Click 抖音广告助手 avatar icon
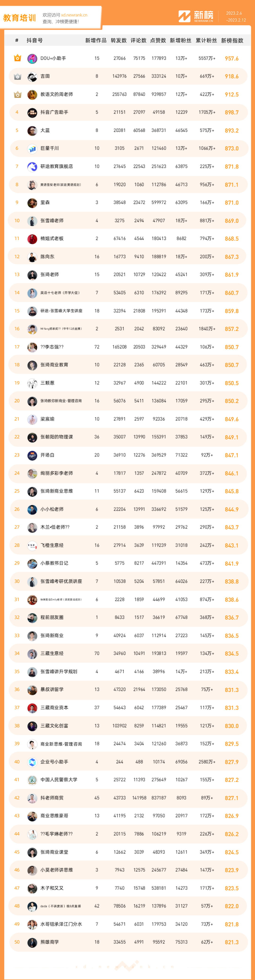The height and width of the screenshot is (980, 255). point(32,112)
